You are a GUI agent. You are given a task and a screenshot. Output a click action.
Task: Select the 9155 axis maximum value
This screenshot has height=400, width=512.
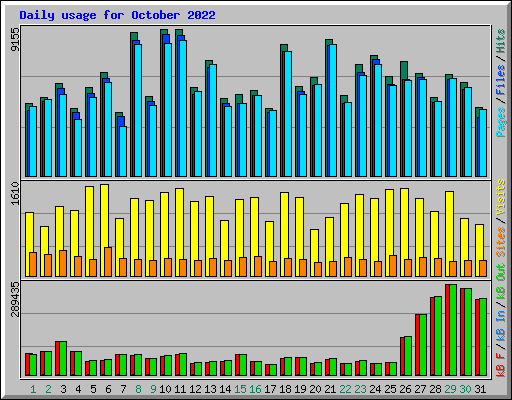coord(15,39)
